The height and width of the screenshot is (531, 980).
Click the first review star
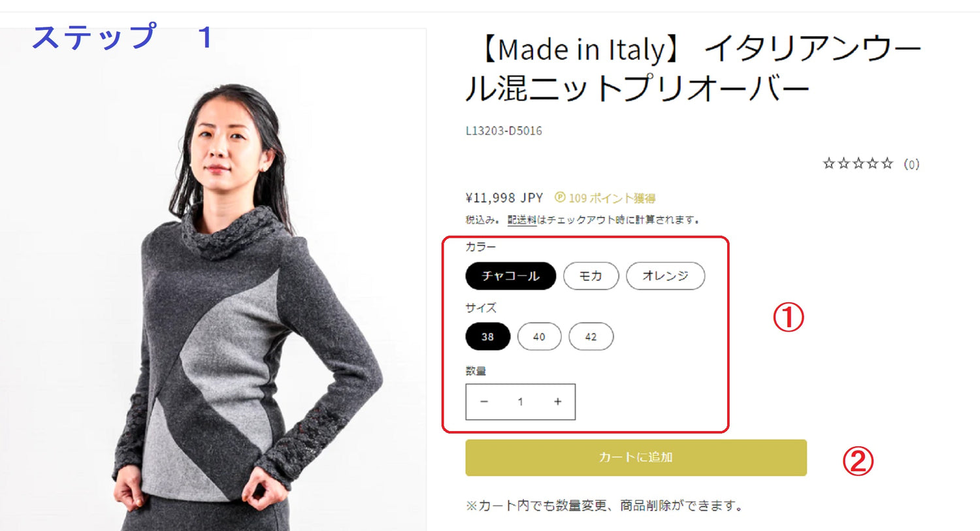click(x=828, y=163)
